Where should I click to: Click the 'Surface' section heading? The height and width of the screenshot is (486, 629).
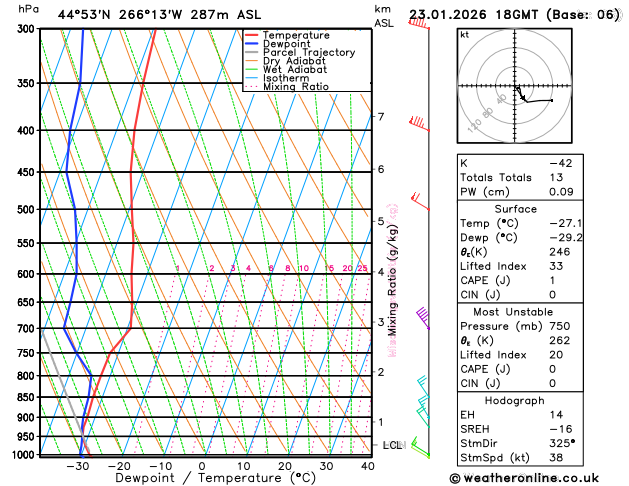click(x=515, y=209)
